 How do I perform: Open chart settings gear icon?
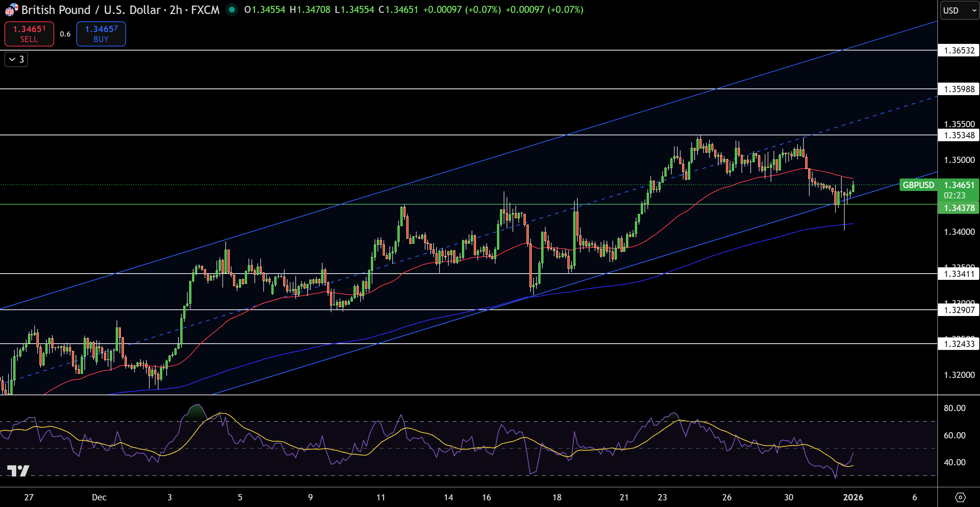pyautogui.click(x=960, y=497)
